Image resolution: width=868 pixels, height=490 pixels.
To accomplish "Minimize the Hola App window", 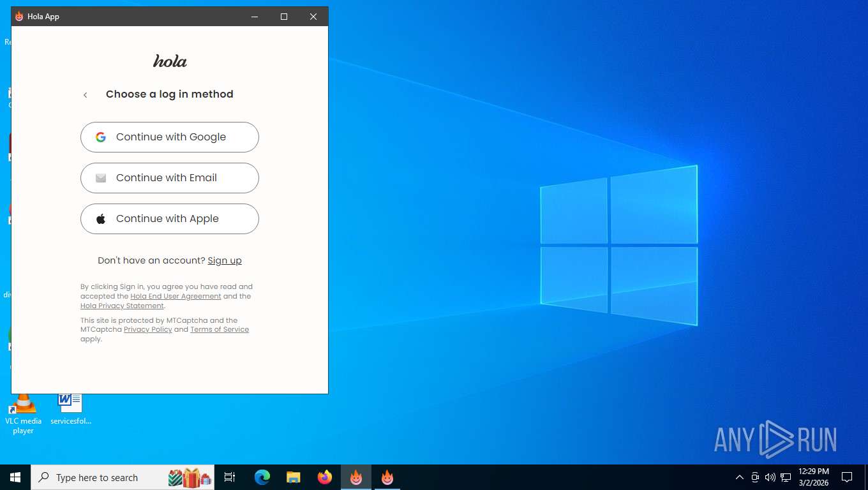I will click(255, 17).
